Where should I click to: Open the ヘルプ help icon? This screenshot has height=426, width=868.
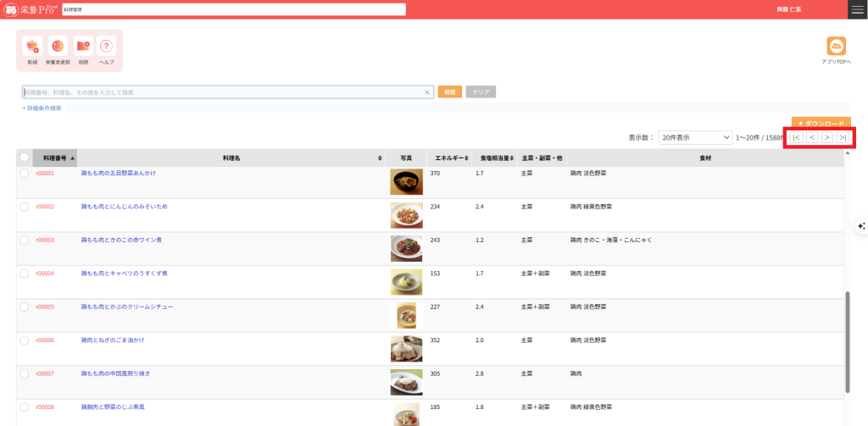pyautogui.click(x=107, y=47)
